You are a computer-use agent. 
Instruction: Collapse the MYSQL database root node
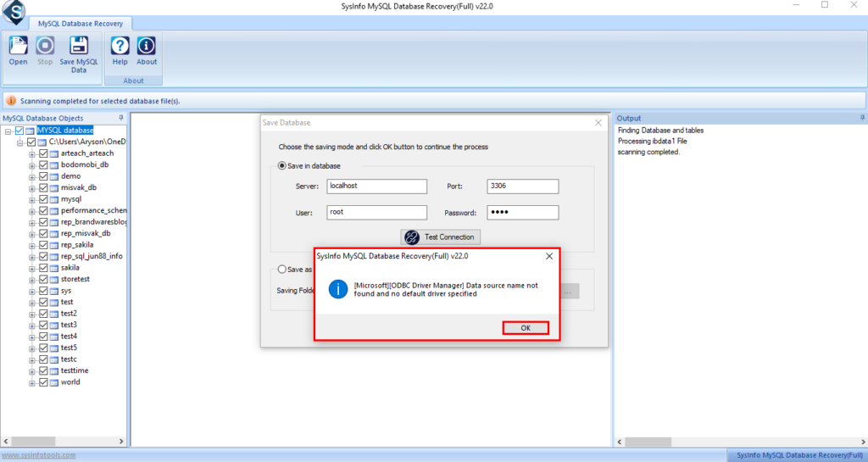click(8, 131)
